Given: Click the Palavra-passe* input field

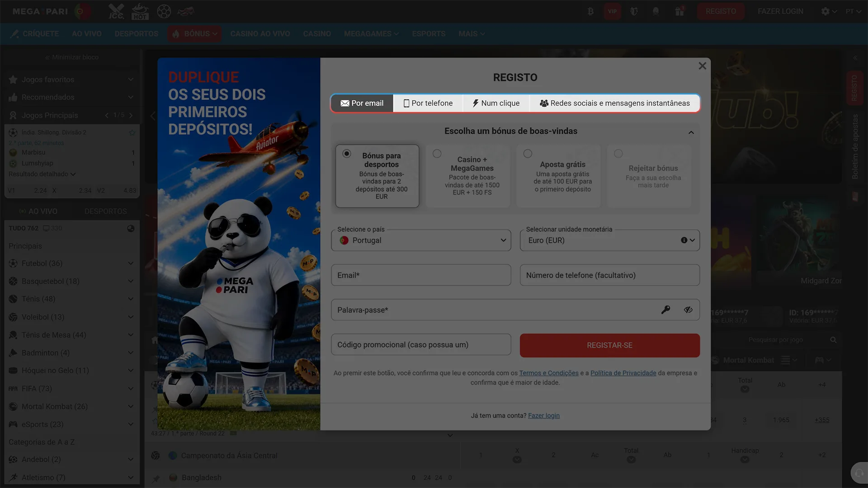Looking at the screenshot, I should (x=515, y=310).
